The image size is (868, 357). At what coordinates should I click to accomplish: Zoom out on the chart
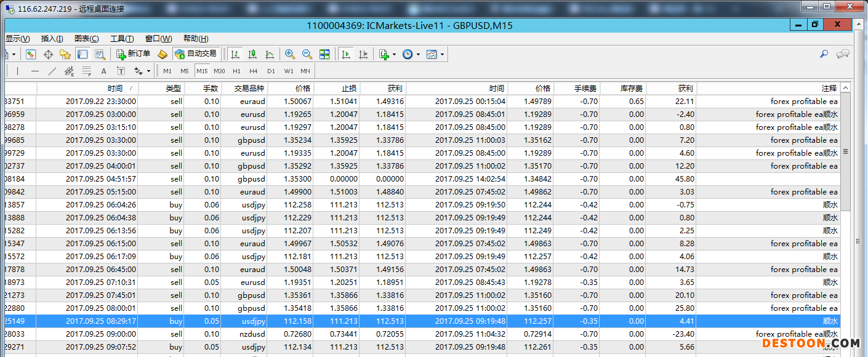307,54
